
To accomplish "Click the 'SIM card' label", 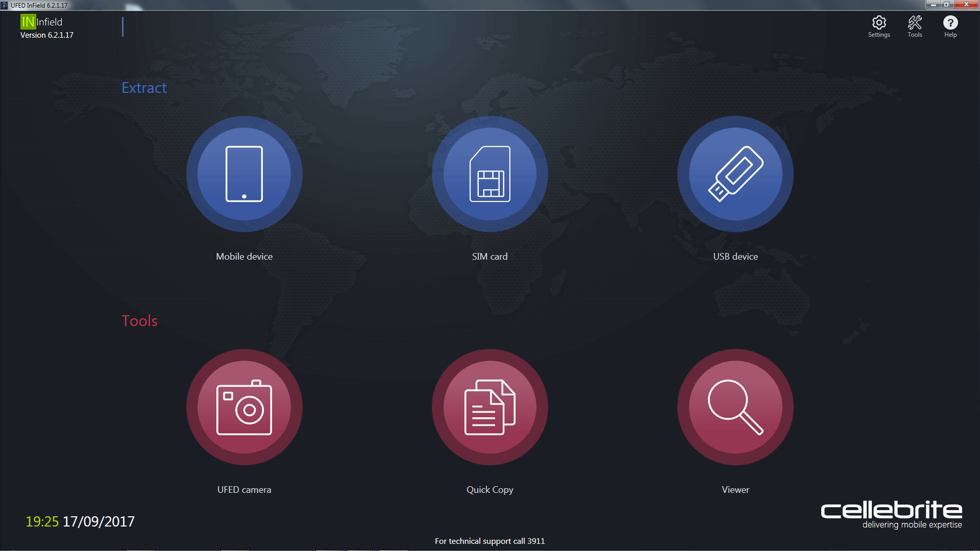I will (x=489, y=257).
